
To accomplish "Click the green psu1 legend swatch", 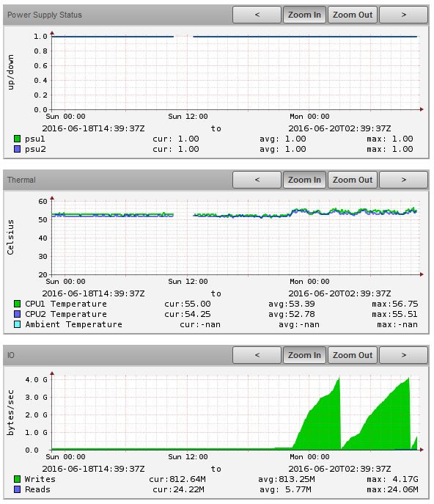I will pos(18,139).
